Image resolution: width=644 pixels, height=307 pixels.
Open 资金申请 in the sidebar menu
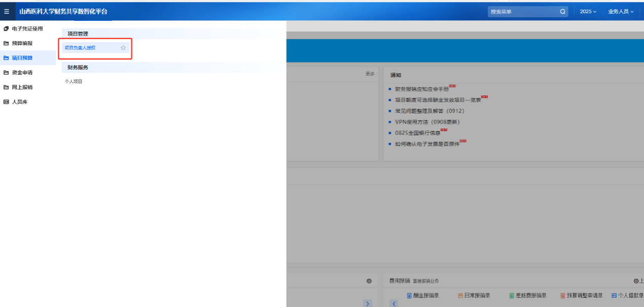(x=22, y=73)
